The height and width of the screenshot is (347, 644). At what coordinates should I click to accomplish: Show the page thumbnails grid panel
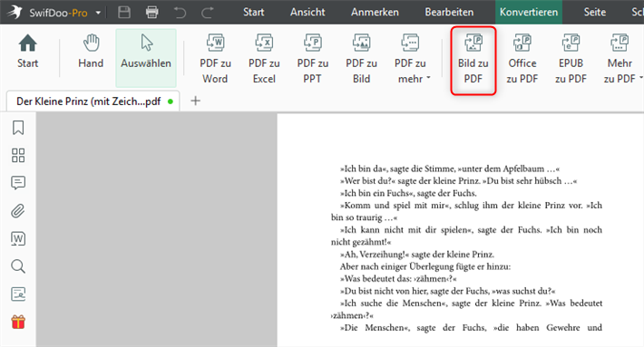18,156
